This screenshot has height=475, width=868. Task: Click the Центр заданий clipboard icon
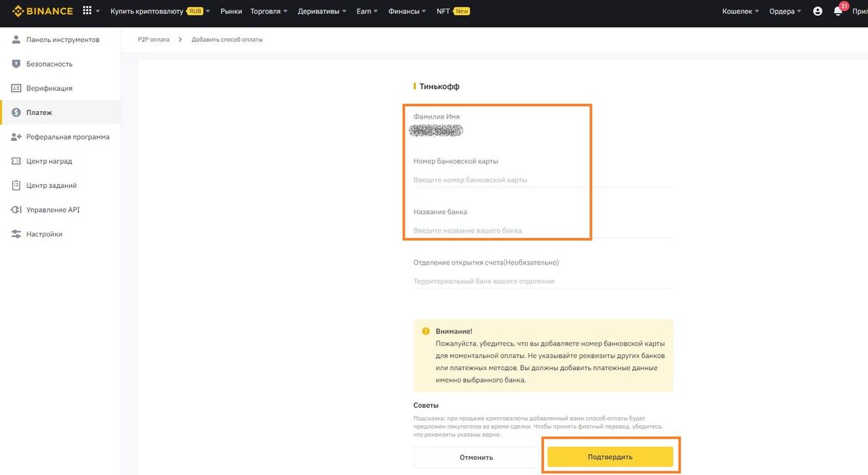click(x=17, y=186)
